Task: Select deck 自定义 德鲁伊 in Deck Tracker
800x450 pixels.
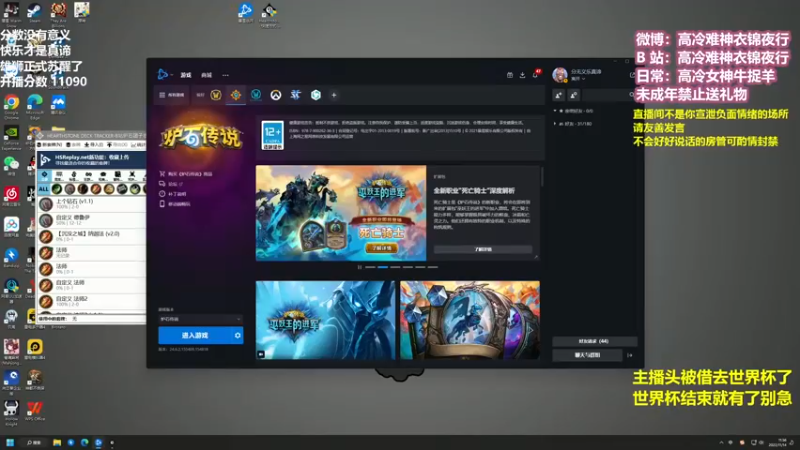Action: (92, 220)
